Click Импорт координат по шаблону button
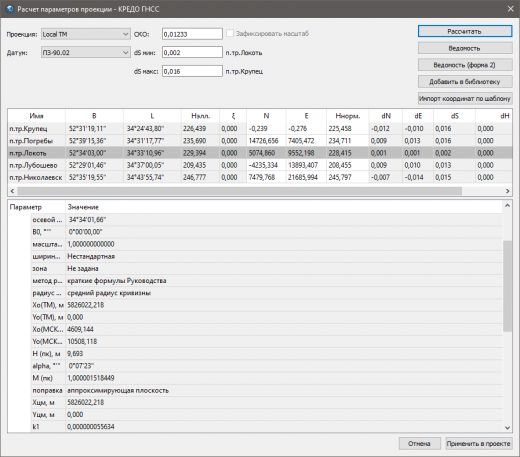Viewport: 520px width, 457px height. 465,99
